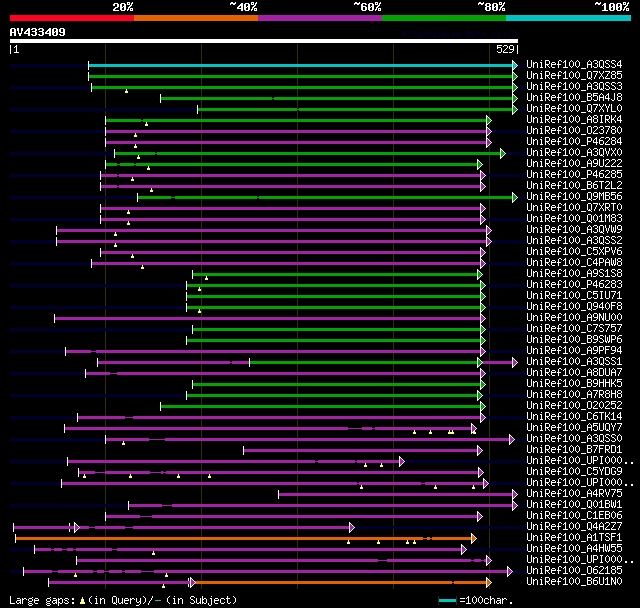This screenshot has width=640, height=608.
Task: Select the UniRef100_B9HHK5 label
Action: 574,384
